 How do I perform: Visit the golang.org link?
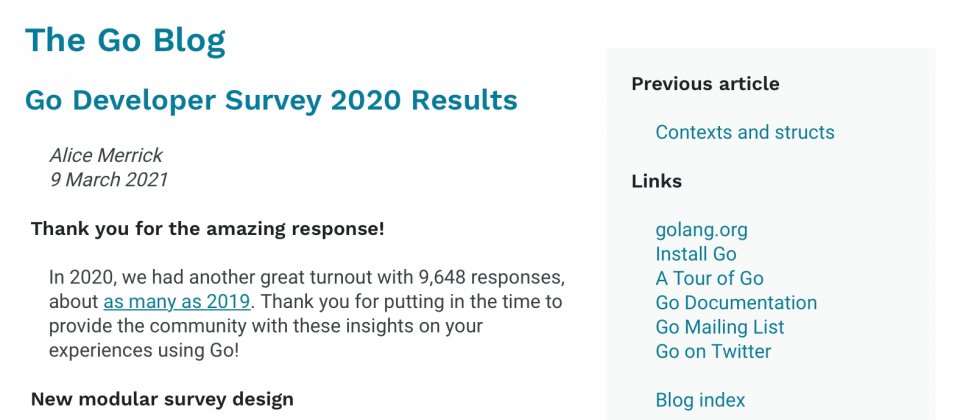(701, 230)
